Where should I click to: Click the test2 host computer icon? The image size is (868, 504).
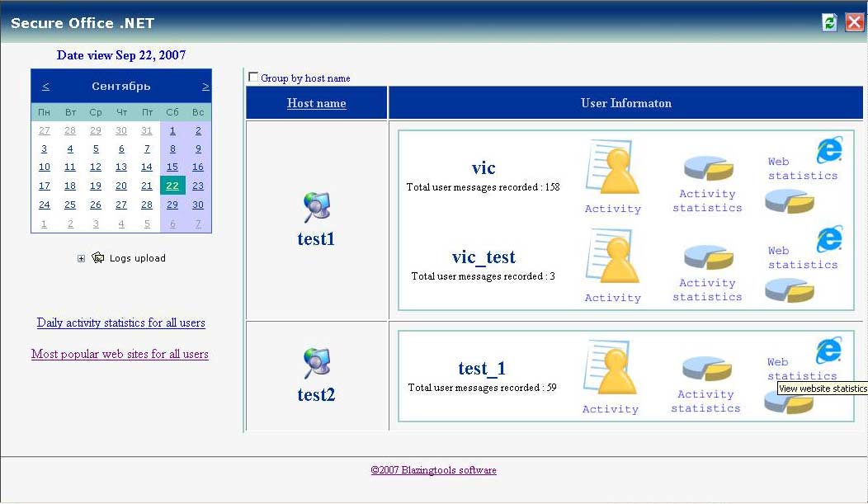[x=317, y=364]
